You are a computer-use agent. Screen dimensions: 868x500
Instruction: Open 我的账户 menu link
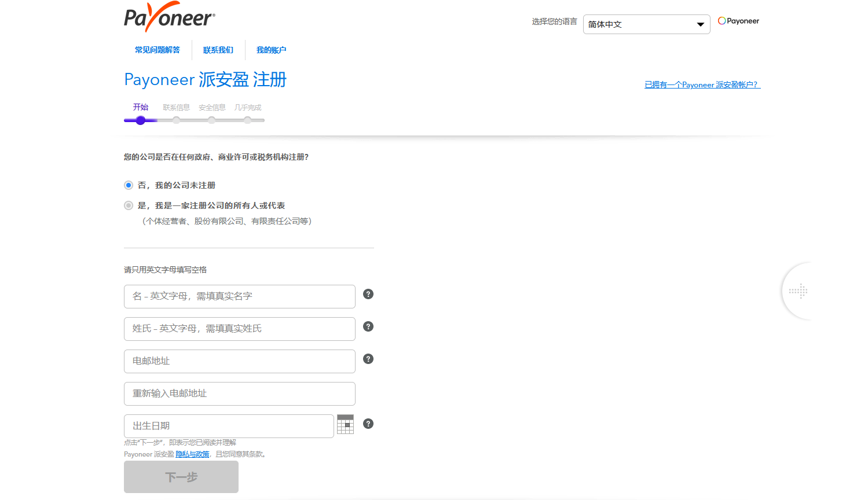(271, 50)
